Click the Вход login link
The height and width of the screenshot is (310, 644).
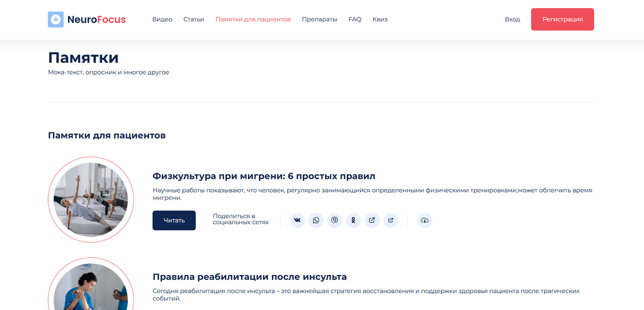512,19
